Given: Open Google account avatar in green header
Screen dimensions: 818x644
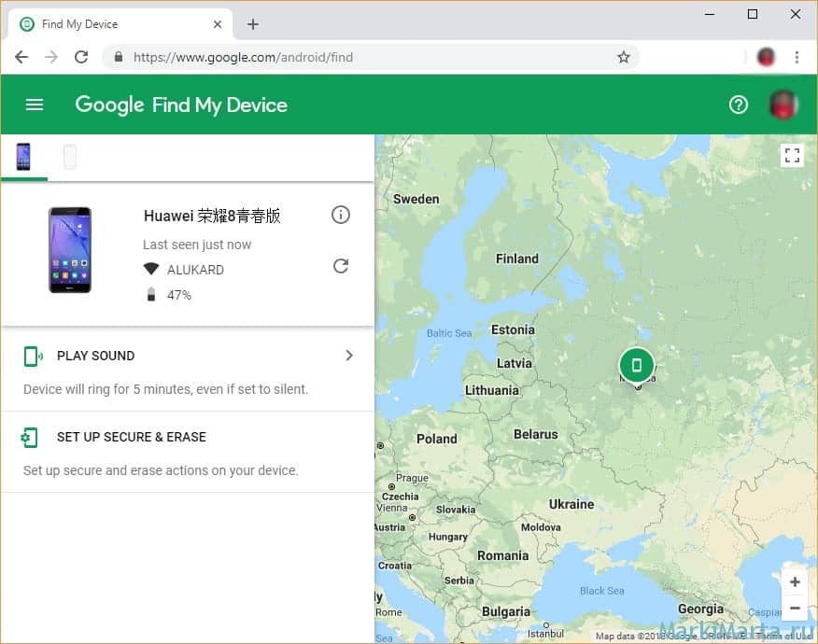Looking at the screenshot, I should [x=783, y=105].
